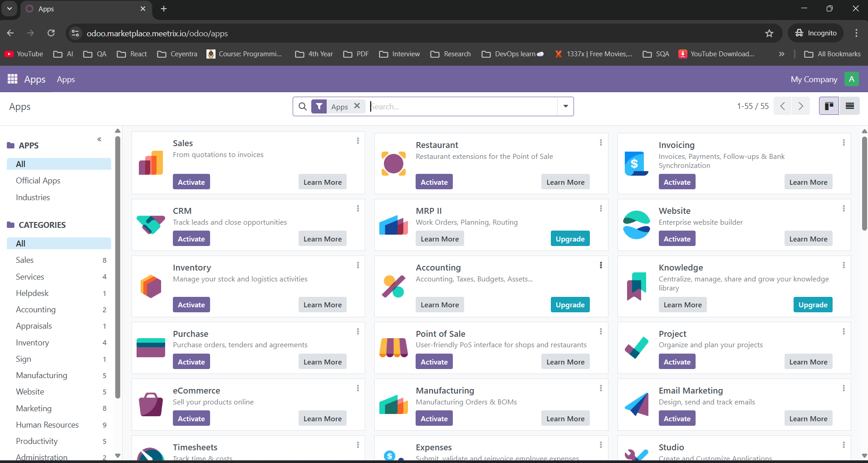
Task: Switch to kanban view
Action: (x=829, y=106)
